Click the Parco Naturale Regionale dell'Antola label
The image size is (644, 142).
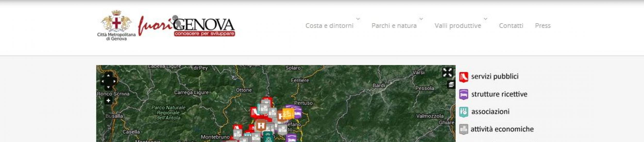168,113
